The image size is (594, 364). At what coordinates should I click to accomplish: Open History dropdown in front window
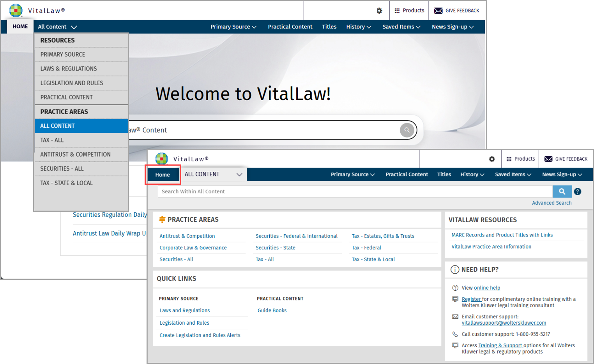click(x=472, y=175)
